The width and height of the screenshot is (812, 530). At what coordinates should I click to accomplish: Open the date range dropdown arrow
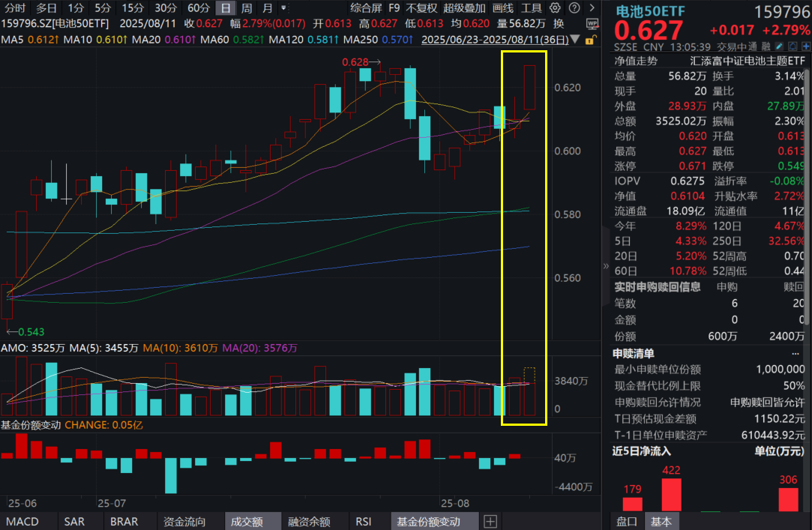575,40
